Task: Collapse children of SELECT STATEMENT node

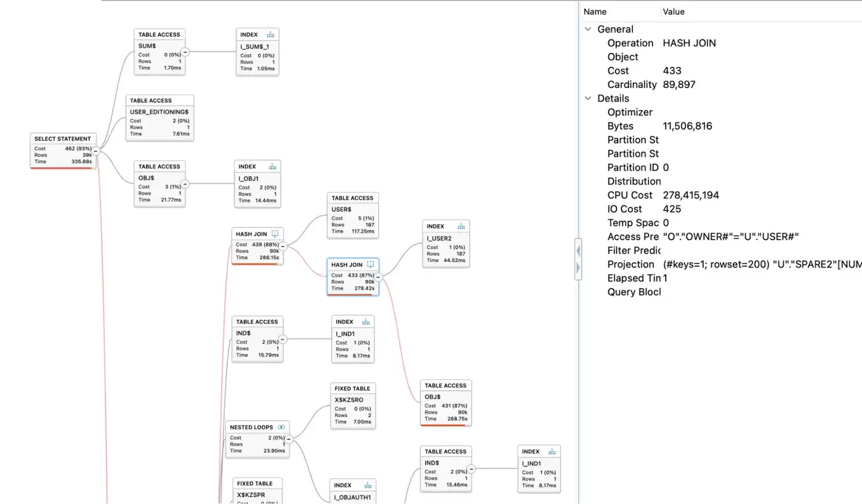Action: point(96,151)
